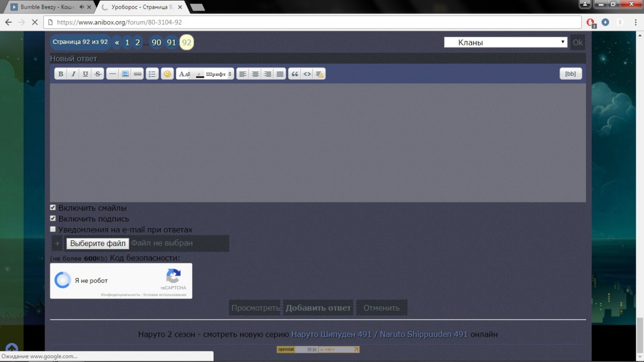The image size is (644, 362).
Task: Open the 'Шрифт' font dropdown
Action: 219,74
